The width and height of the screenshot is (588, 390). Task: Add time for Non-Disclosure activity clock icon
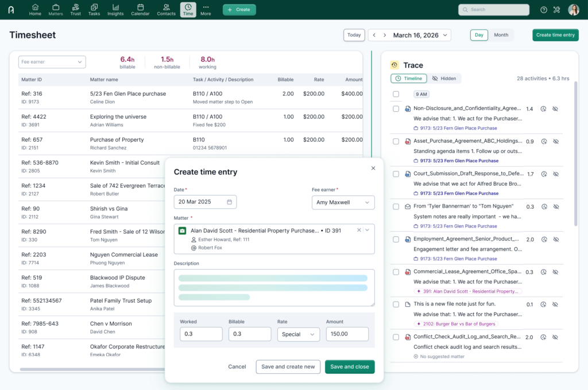(543, 109)
